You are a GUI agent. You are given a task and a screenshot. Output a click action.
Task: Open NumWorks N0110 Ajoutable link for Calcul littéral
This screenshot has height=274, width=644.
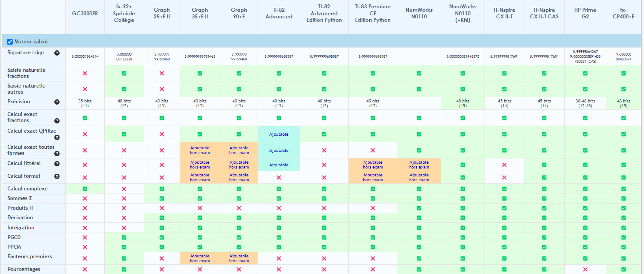[419, 165]
